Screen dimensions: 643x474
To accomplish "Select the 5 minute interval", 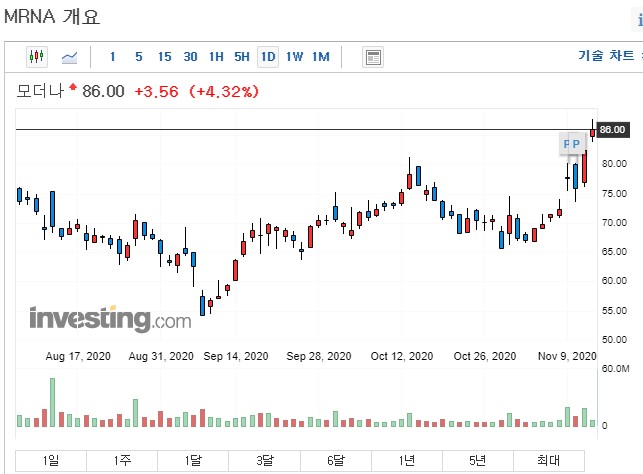I will coord(139,57).
